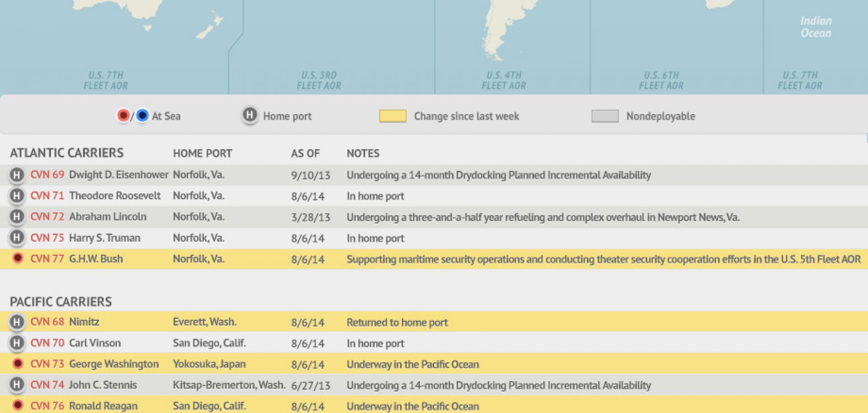Click the George Washington ship name
Viewport: 868px width, 413px height.
pyautogui.click(x=114, y=364)
